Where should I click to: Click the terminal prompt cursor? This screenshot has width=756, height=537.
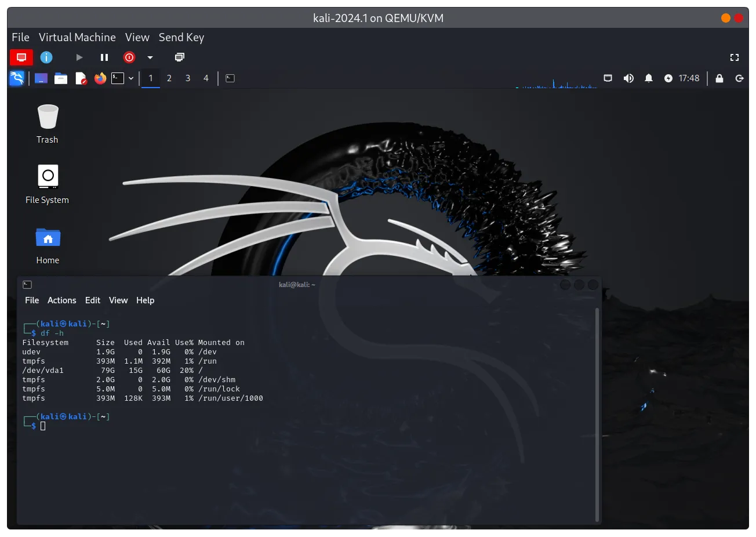(43, 426)
